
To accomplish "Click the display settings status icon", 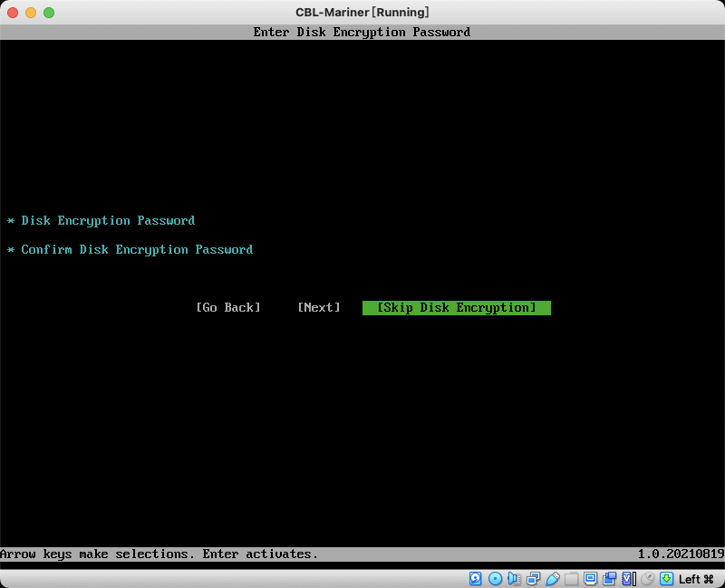I will (590, 578).
